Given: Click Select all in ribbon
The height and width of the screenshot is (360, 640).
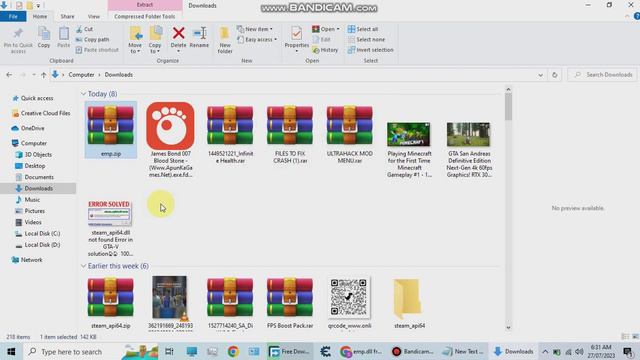Looking at the screenshot, I should point(363,29).
